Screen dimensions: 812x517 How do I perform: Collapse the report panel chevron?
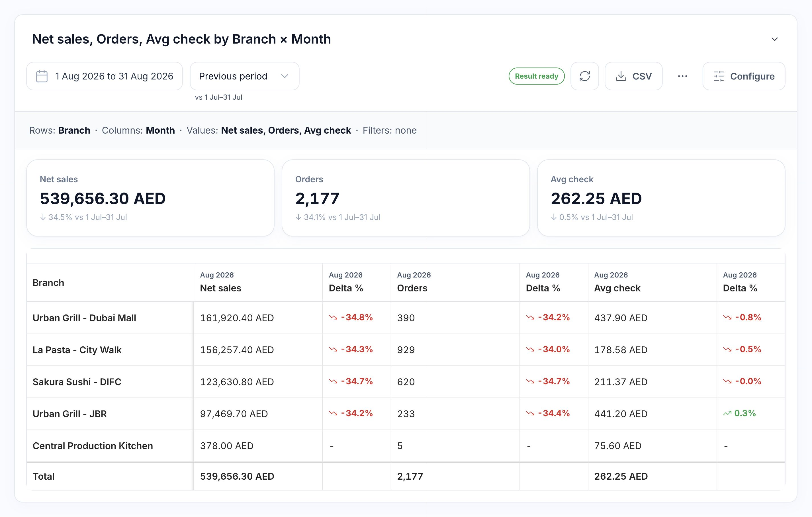click(775, 39)
